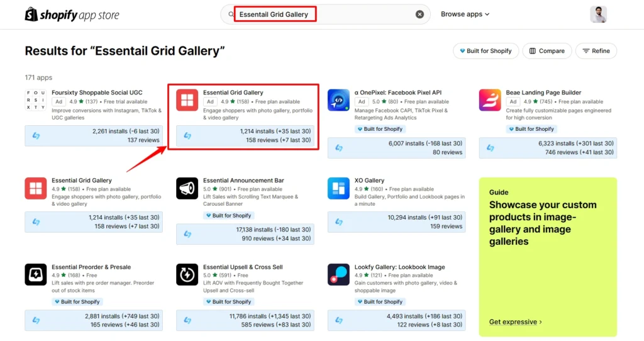Screen dimensions: 644x341
Task: Click stats icon beside 6,323 installs
Action: tap(491, 148)
